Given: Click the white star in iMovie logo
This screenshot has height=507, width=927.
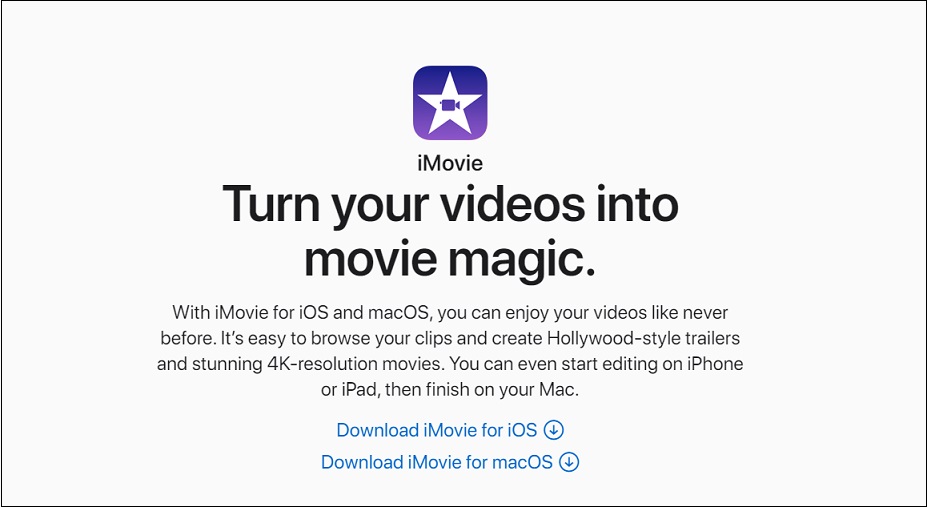Looking at the screenshot, I should (x=450, y=102).
